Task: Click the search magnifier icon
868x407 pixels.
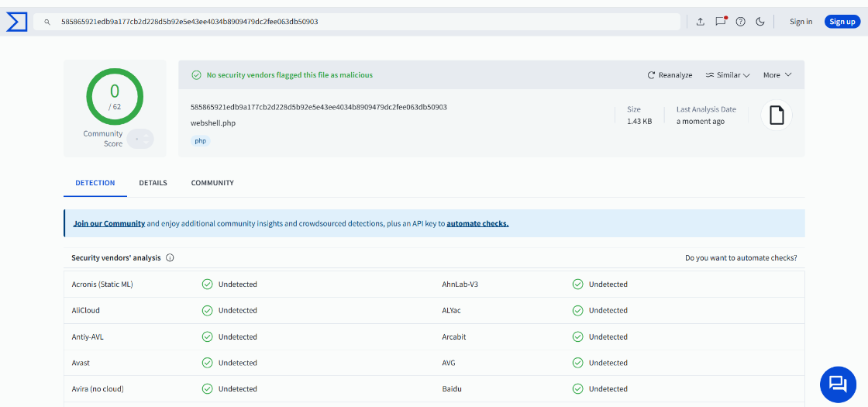Action: click(x=47, y=22)
